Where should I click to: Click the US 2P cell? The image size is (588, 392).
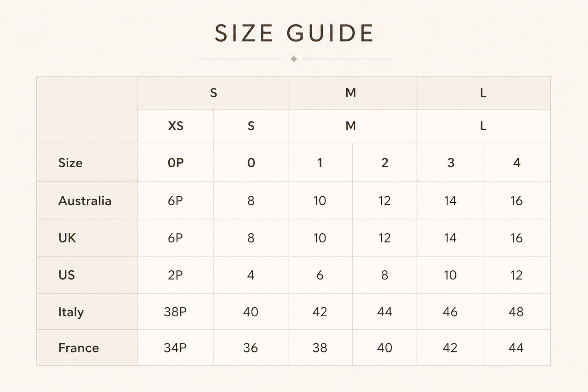coord(176,275)
